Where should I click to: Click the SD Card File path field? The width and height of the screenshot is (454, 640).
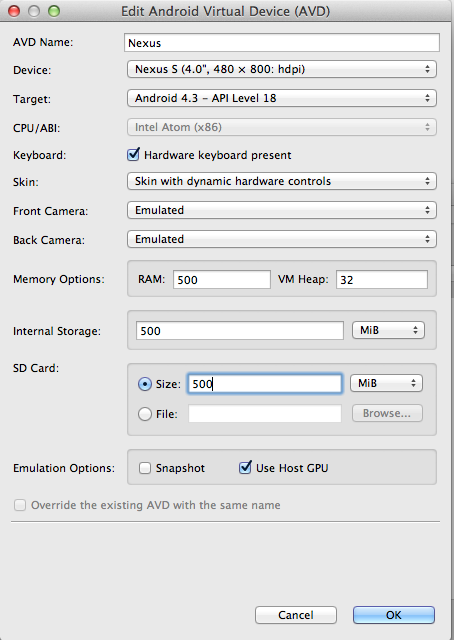(265, 413)
